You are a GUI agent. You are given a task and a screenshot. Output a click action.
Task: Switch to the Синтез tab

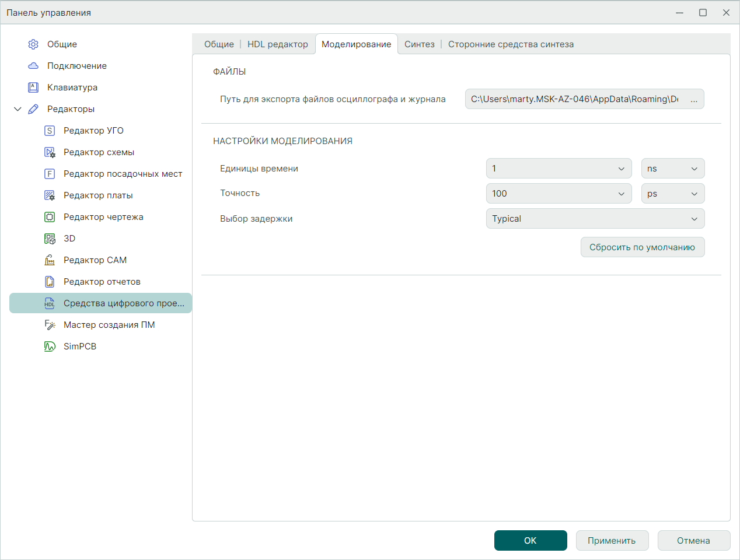point(419,44)
